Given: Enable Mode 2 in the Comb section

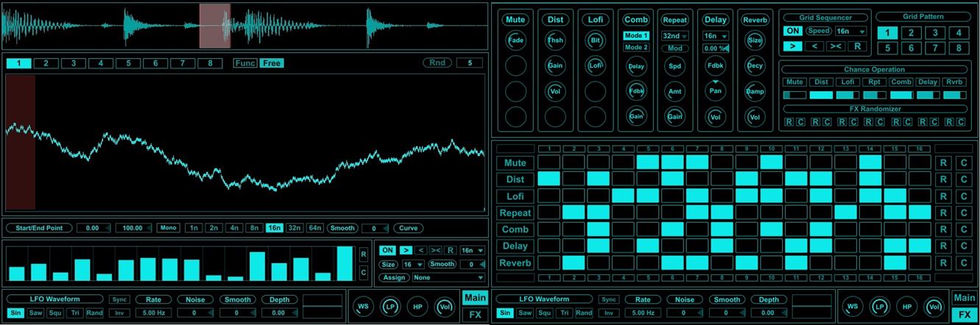Looking at the screenshot, I should click(x=635, y=47).
